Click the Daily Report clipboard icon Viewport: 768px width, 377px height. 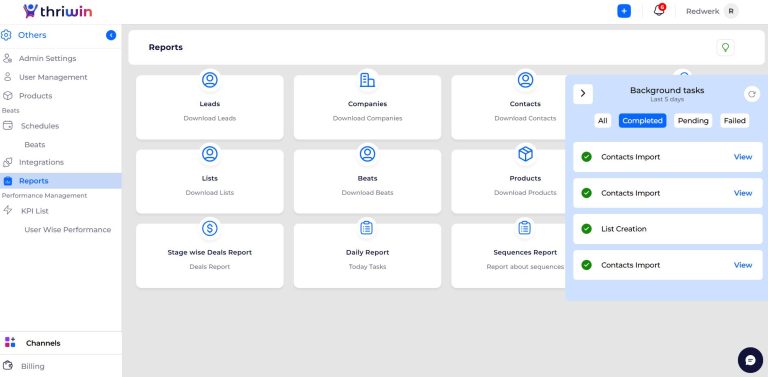coord(366,228)
